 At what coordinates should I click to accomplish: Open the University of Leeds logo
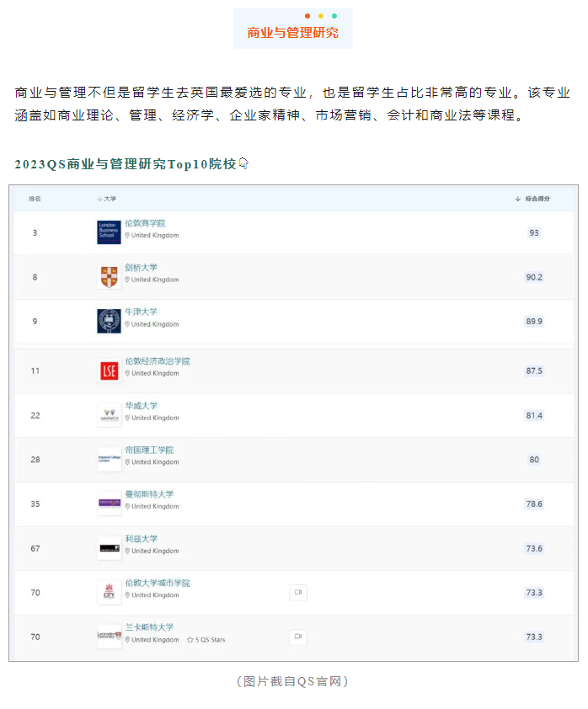coord(109,548)
